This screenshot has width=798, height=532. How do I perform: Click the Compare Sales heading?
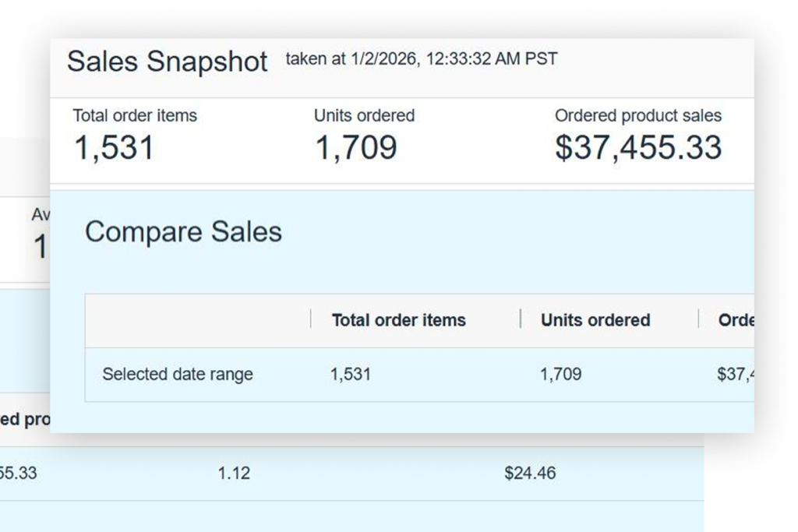click(183, 231)
